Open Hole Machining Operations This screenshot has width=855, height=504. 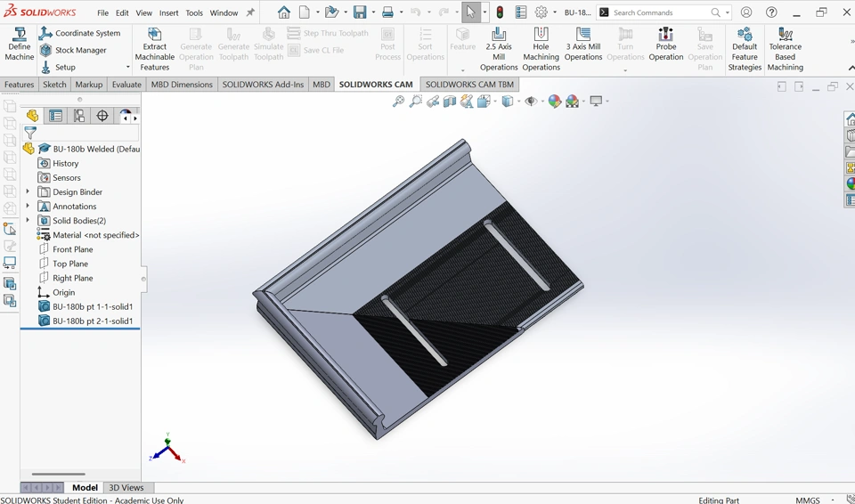(x=541, y=50)
